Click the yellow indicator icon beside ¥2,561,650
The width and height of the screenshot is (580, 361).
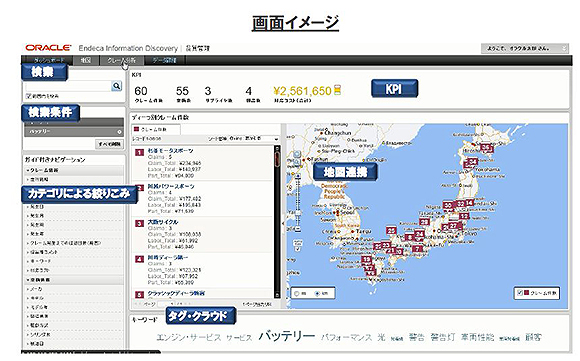point(337,90)
